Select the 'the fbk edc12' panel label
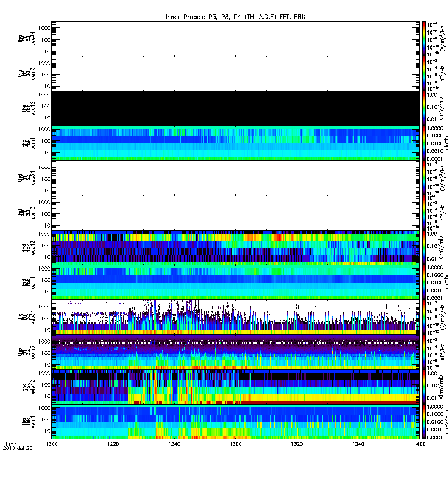This screenshot has width=448, height=478. [29, 387]
